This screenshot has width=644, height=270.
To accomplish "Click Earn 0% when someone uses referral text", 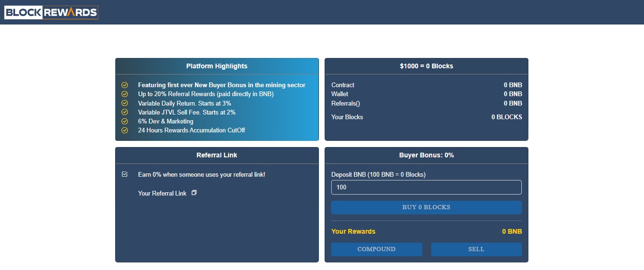I will coord(201,174).
